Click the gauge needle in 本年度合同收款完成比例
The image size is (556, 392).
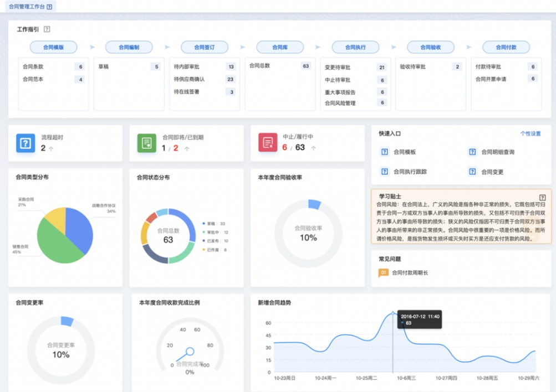tap(185, 355)
